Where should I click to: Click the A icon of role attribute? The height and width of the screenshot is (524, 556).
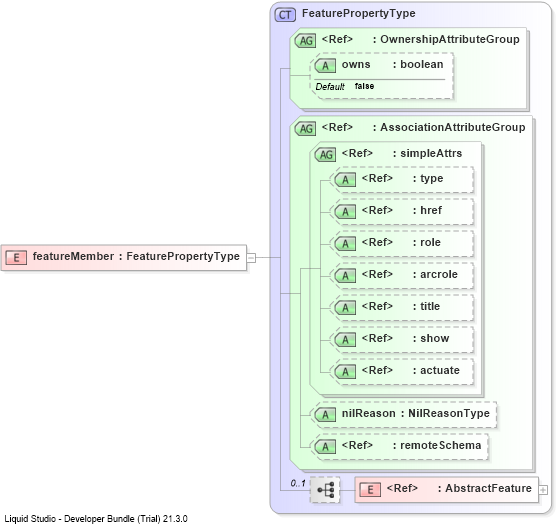pyautogui.click(x=345, y=244)
